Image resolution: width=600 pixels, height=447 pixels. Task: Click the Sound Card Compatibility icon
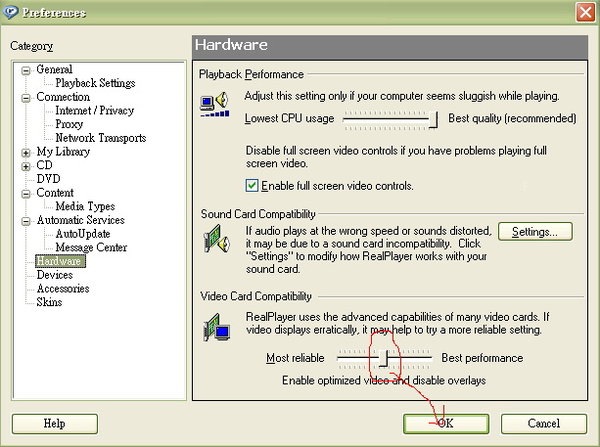[216, 238]
